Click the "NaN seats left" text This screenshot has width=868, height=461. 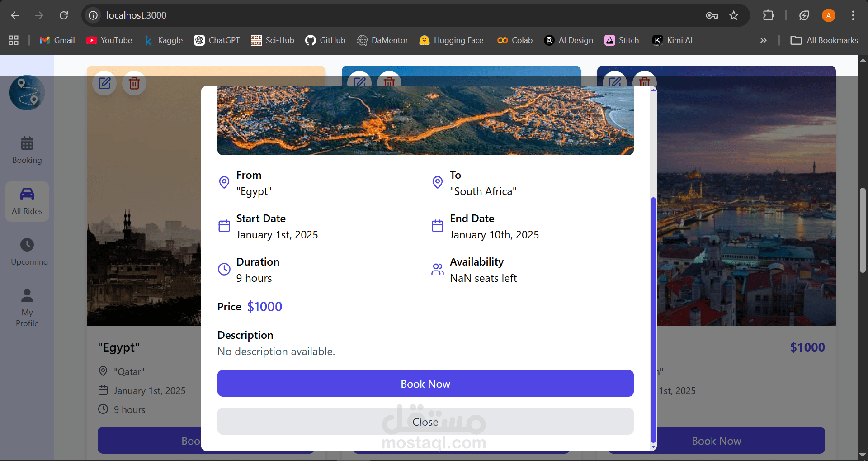[x=483, y=278]
